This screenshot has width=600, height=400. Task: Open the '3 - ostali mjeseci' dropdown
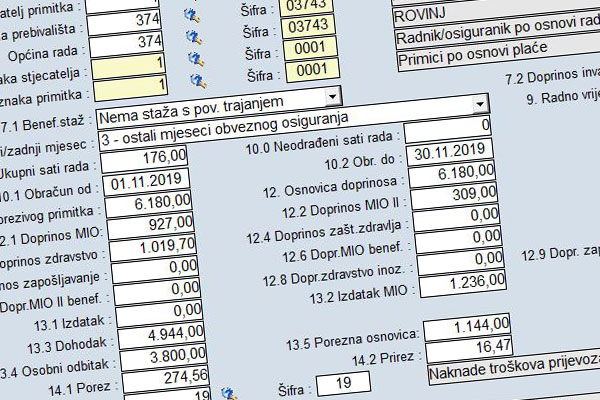(479, 105)
